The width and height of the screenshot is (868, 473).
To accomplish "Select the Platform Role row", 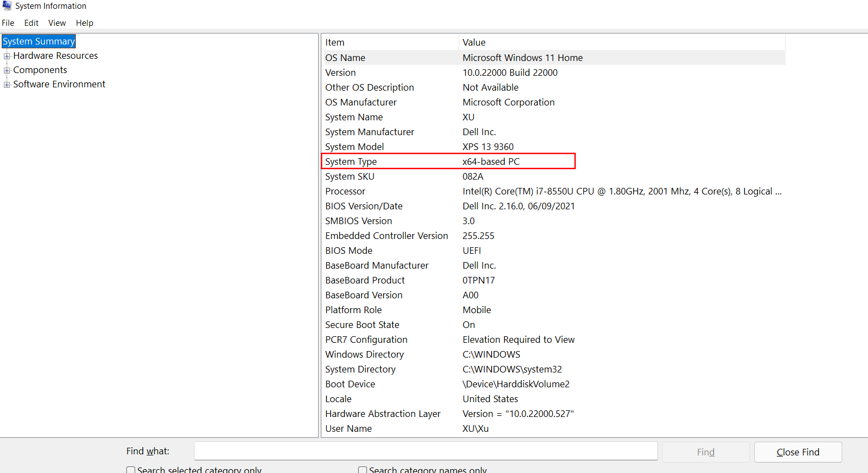I will click(554, 310).
